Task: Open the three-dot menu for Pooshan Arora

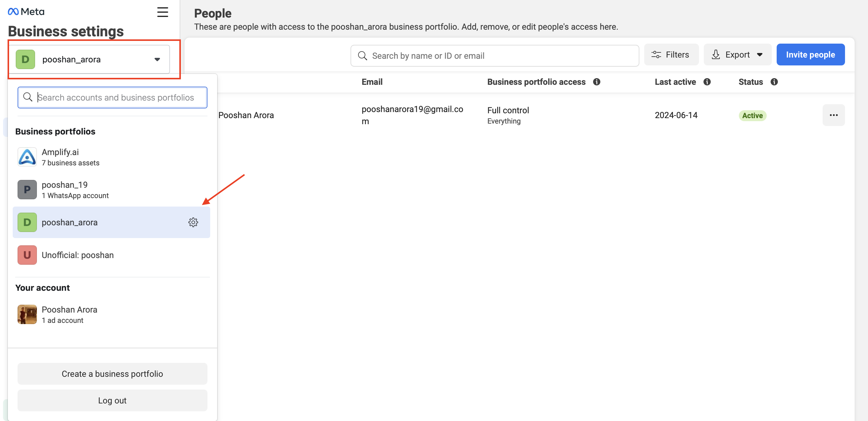Action: [833, 115]
